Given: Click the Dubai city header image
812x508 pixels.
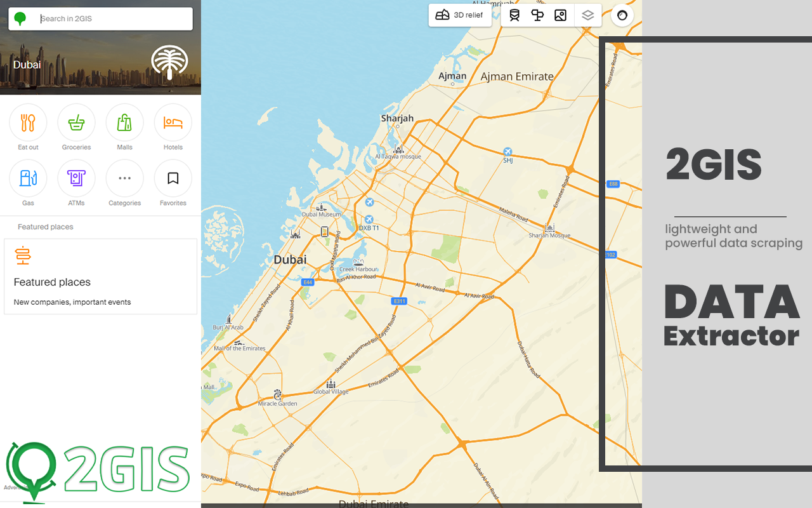Looking at the screenshot, I should (100, 63).
